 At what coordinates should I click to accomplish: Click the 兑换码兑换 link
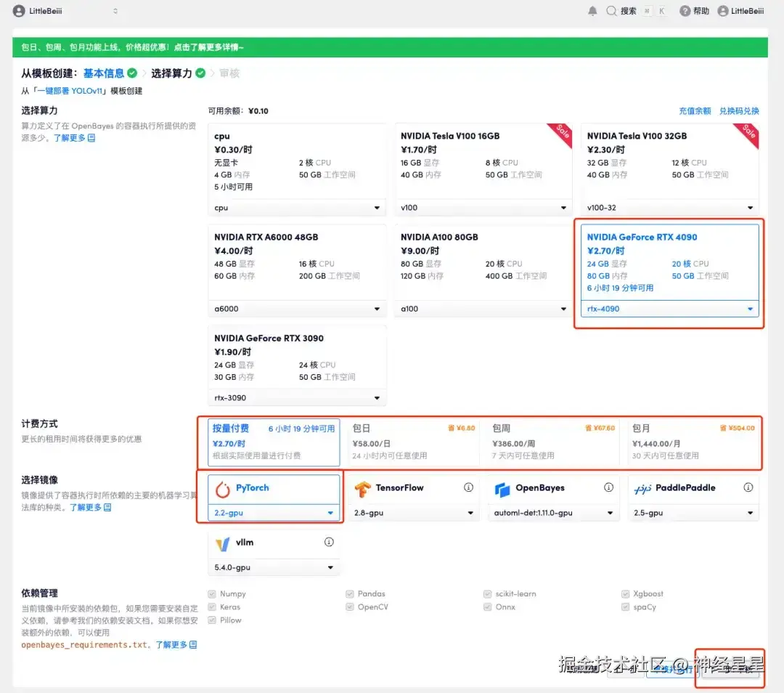pyautogui.click(x=739, y=111)
